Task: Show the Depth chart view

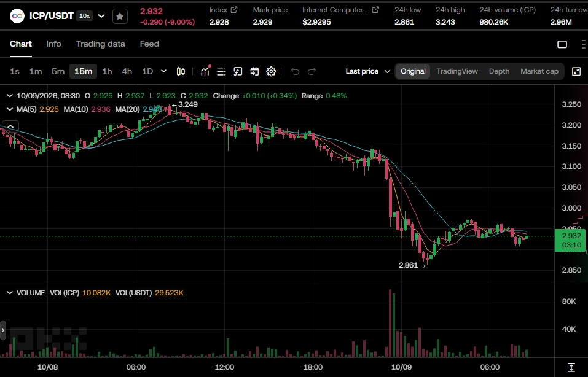Action: [499, 71]
